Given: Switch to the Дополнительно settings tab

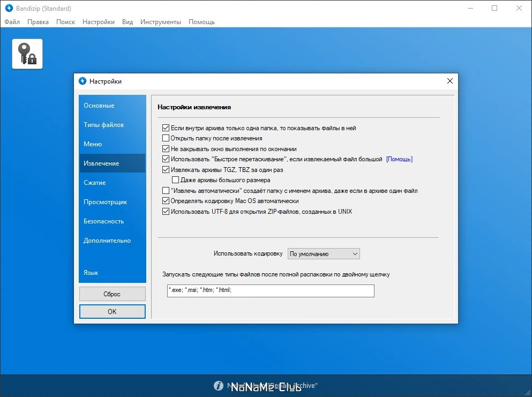Looking at the screenshot, I should pos(113,241).
